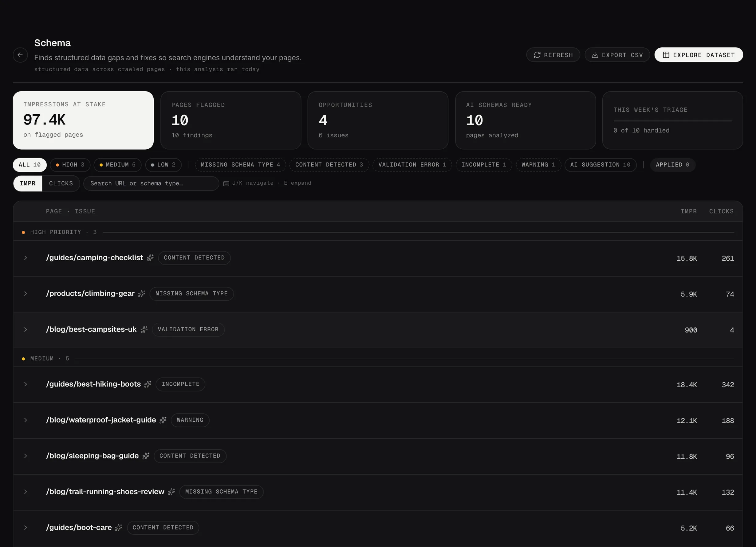This screenshot has width=756, height=547.
Task: Click the This Week's Triage progress bar
Action: pyautogui.click(x=673, y=121)
